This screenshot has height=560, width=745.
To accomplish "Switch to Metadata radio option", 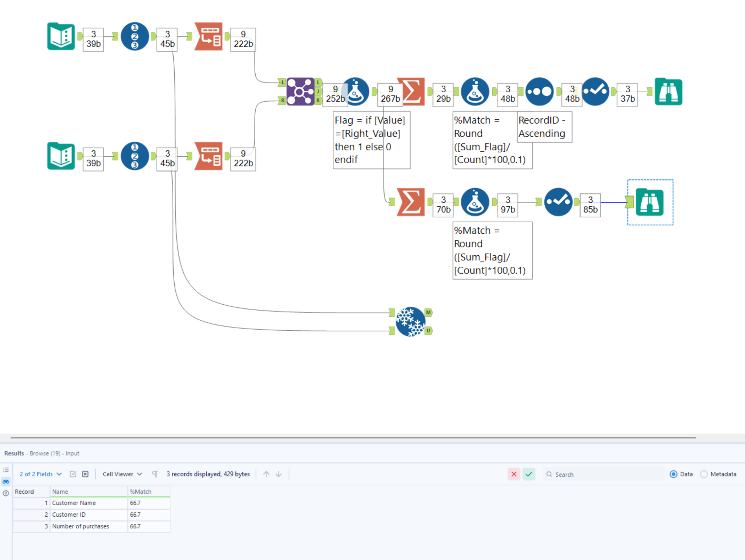I will pos(704,474).
